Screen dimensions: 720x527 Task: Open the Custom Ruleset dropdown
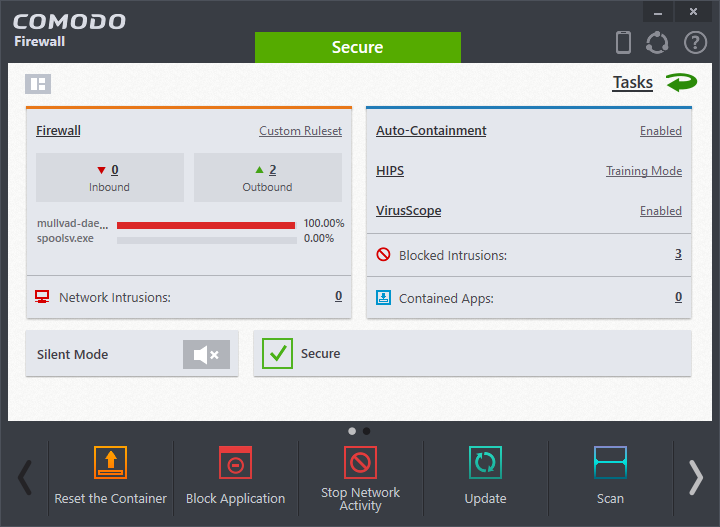(300, 131)
